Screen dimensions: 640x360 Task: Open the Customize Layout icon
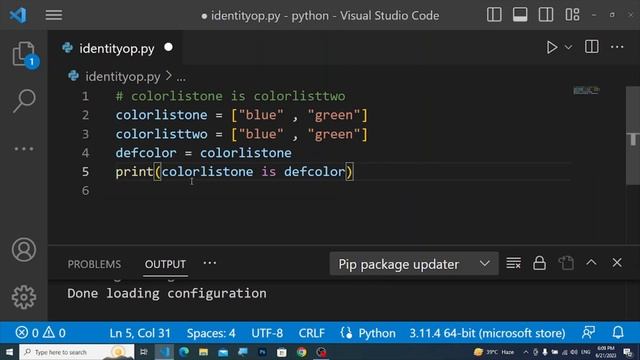tap(572, 15)
